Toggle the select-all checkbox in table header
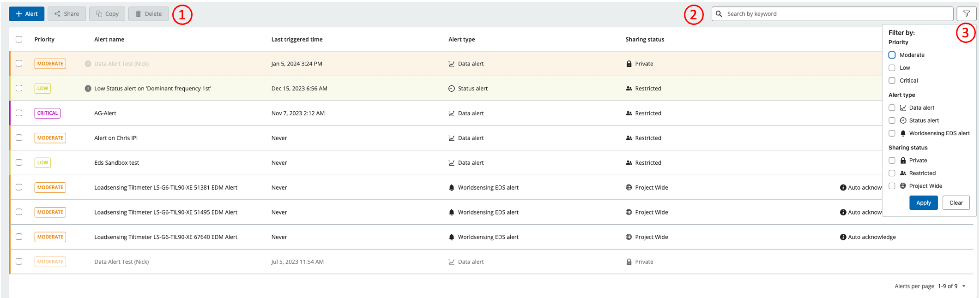 point(19,39)
